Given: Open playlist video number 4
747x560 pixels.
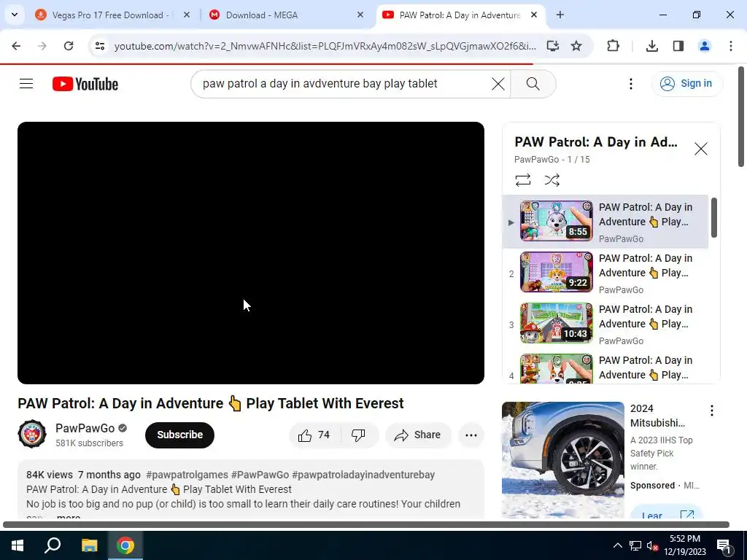Looking at the screenshot, I should pos(605,367).
